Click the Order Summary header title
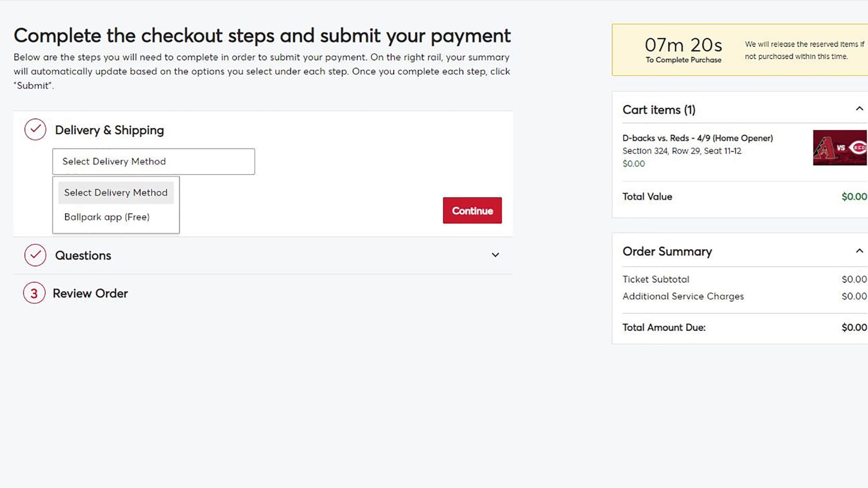The height and width of the screenshot is (488, 868). (667, 251)
